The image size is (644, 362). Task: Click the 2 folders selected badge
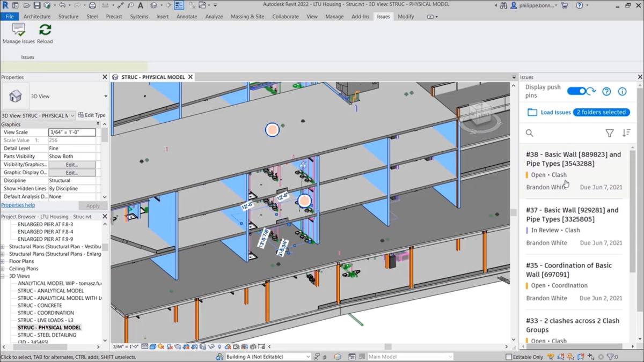pos(601,113)
